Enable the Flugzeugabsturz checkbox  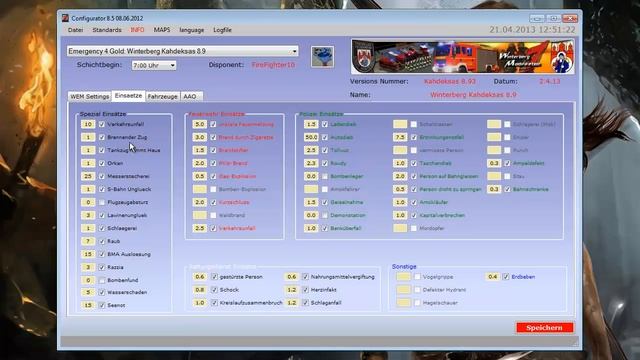coord(102,202)
